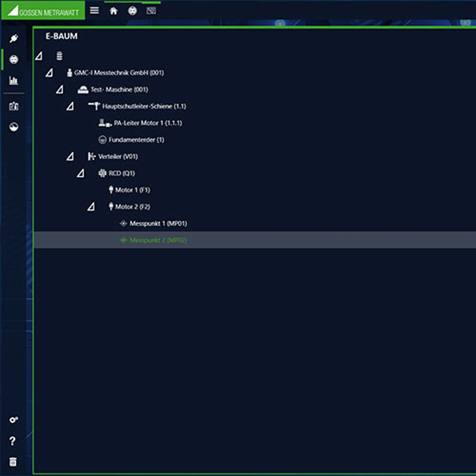The width and height of the screenshot is (476, 476).
Task: Open help with the question mark icon
Action: click(x=13, y=441)
